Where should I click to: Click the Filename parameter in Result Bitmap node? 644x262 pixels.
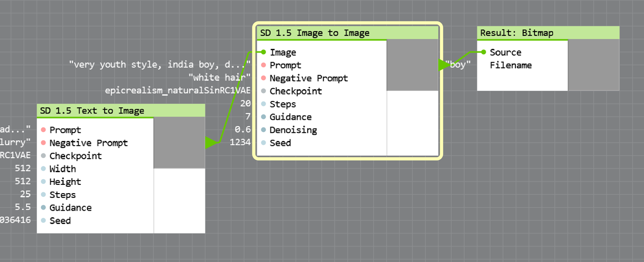pyautogui.click(x=511, y=65)
